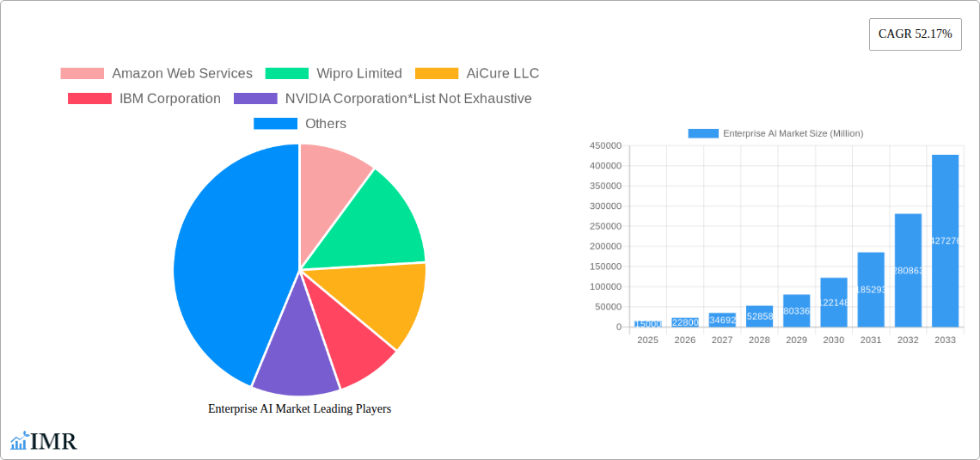Click the 100000 y-axis value

pyautogui.click(x=606, y=287)
